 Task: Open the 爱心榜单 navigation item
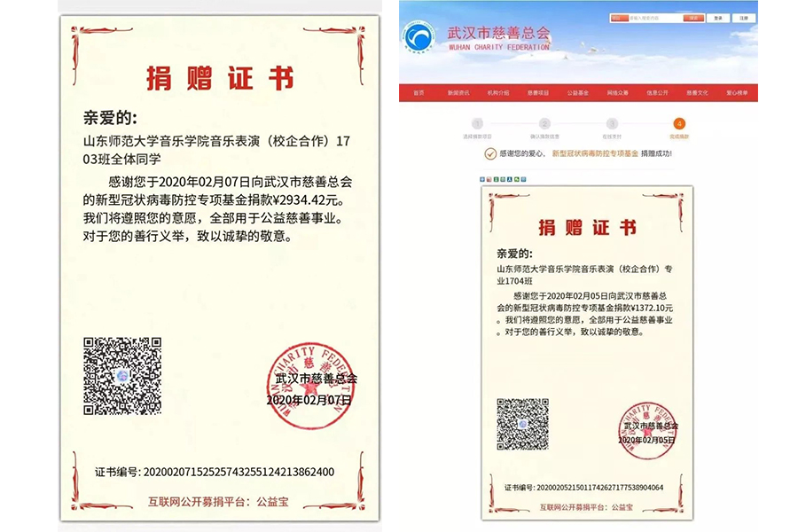coord(737,93)
